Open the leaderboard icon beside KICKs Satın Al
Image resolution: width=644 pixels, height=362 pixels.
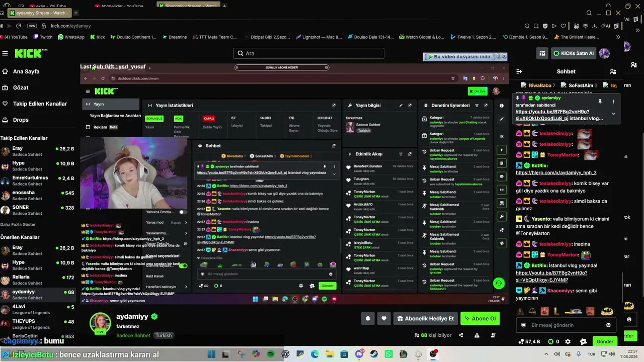pos(542,53)
